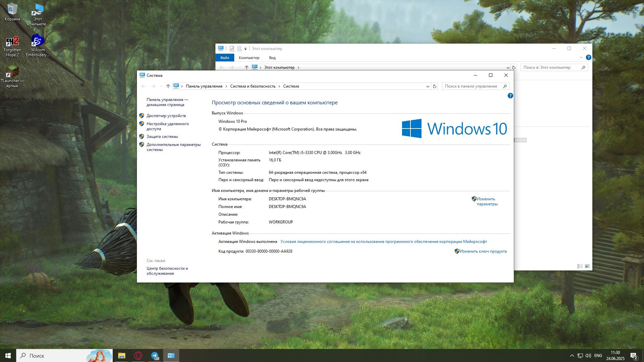This screenshot has width=644, height=362.
Task: Click 'Система и безопасность' breadcrumb
Action: pyautogui.click(x=253, y=86)
